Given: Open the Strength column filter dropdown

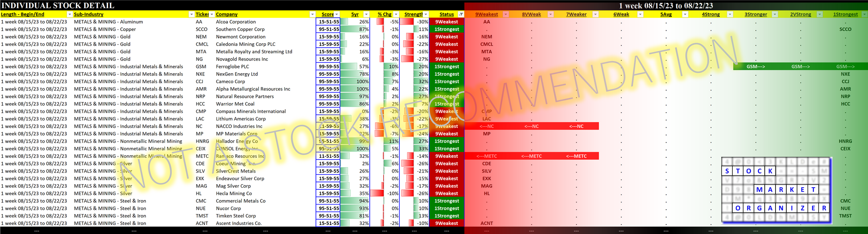Looking at the screenshot, I should click(426, 14).
